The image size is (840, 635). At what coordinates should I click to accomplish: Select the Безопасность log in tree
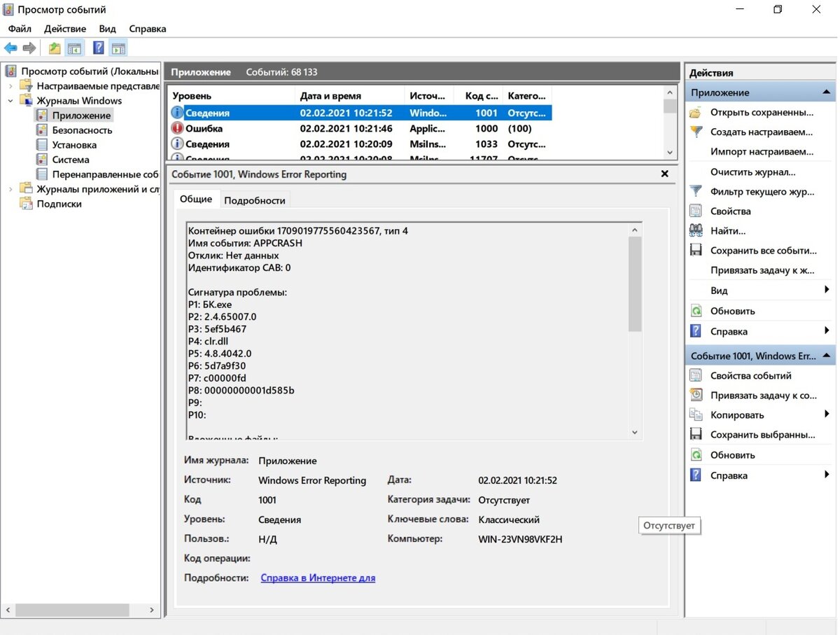pyautogui.click(x=82, y=130)
